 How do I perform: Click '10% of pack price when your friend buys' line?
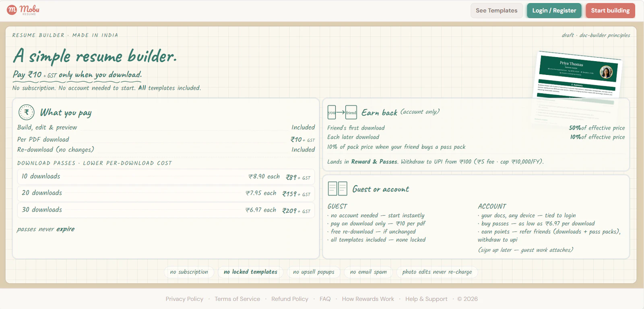coord(396,147)
